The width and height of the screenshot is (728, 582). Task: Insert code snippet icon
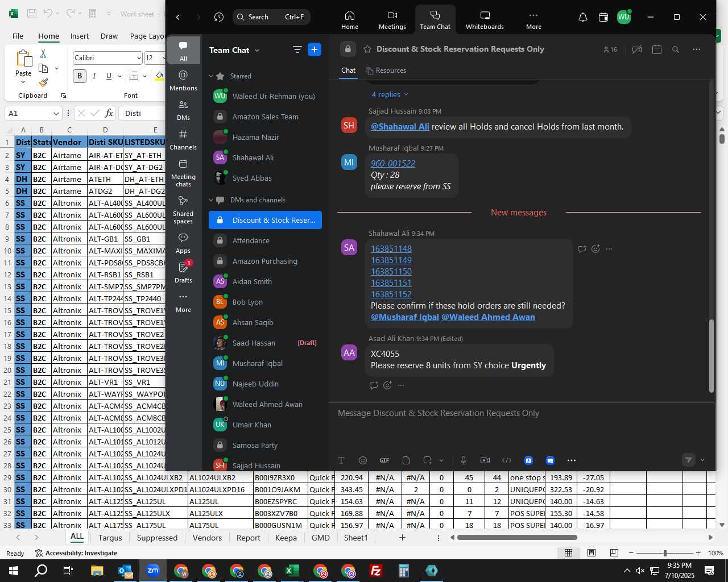click(x=507, y=460)
